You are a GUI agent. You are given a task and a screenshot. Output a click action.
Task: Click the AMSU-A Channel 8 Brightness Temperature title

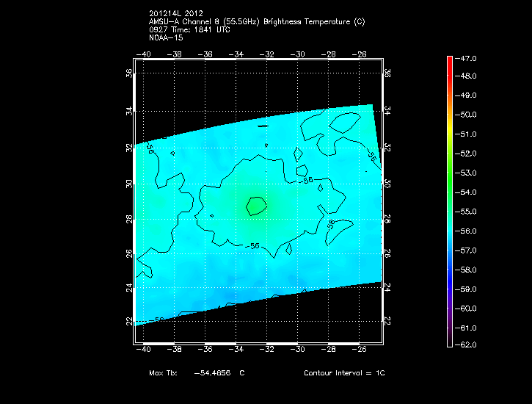point(256,22)
